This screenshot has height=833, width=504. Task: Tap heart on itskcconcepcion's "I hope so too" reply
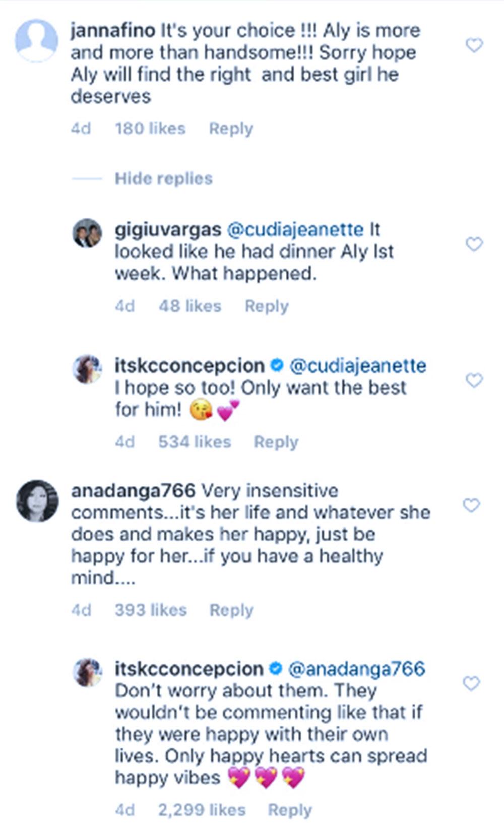474,380
